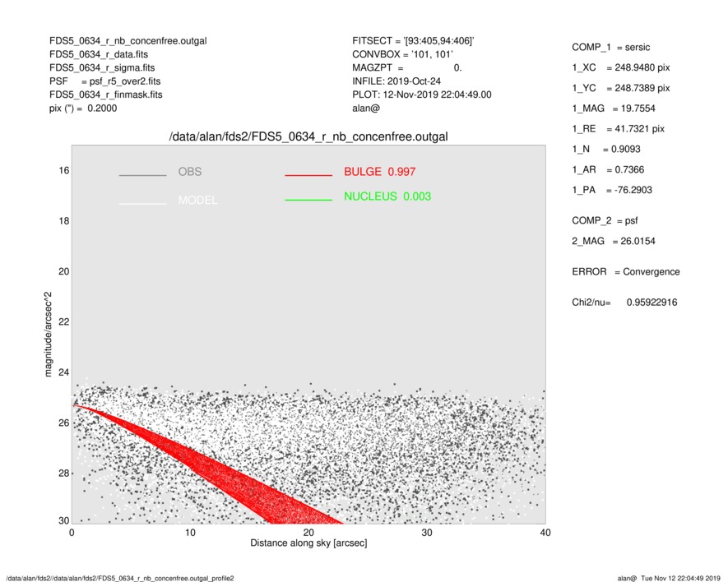Click the MAGZPT = 0. line

[407, 67]
